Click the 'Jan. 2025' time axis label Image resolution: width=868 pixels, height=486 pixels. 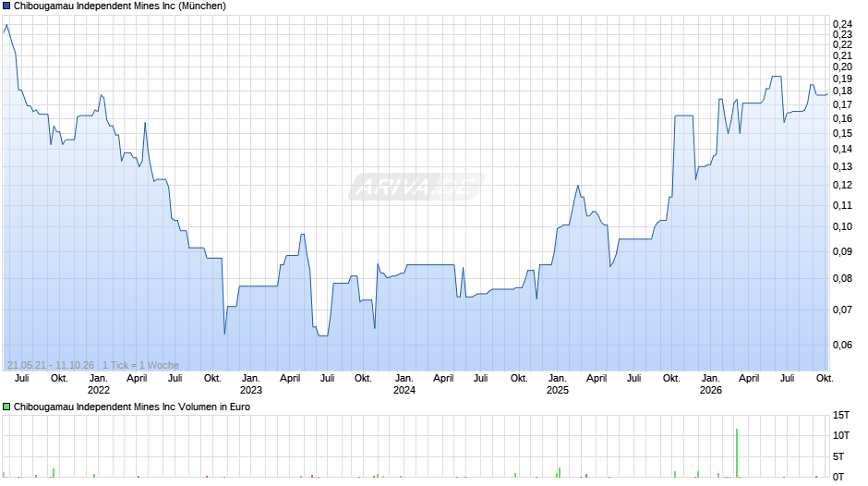click(558, 384)
